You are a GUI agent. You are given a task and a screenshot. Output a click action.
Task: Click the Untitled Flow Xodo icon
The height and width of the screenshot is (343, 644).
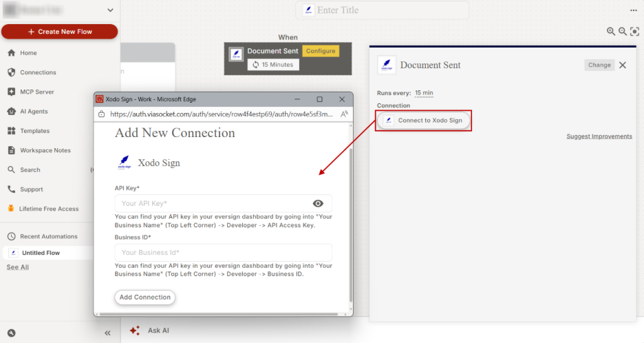14,253
